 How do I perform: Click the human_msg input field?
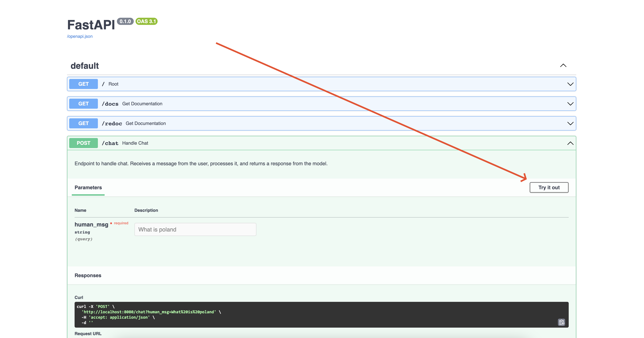pos(195,229)
